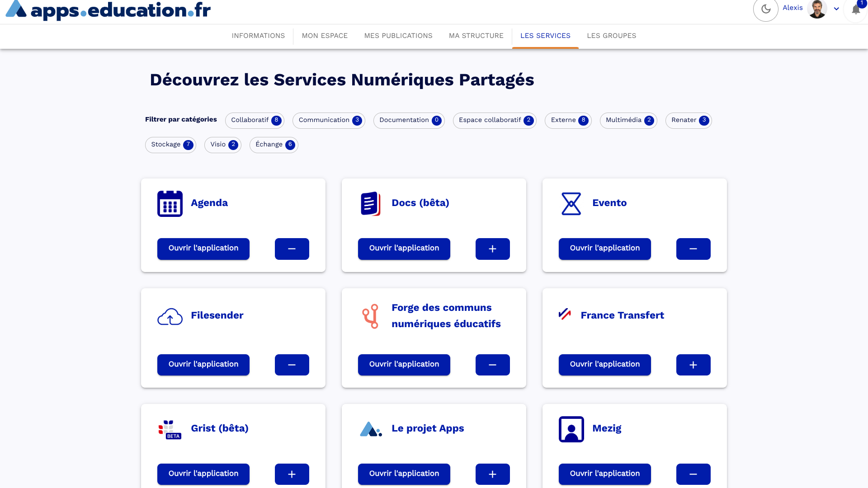The image size is (868, 488).
Task: Open Le projet Apps application
Action: (x=404, y=474)
